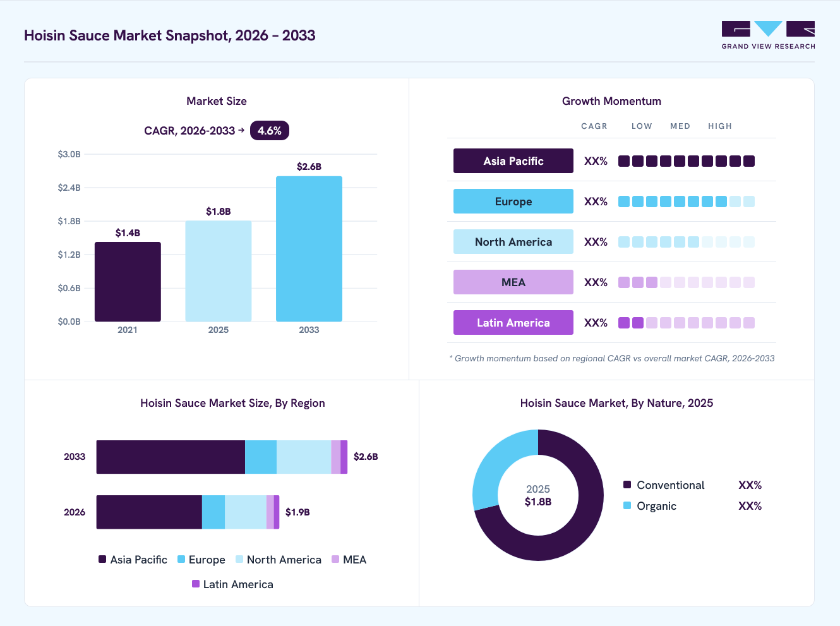Click the "$0.6B" y-axis label
This screenshot has width=840, height=626.
pos(69,288)
